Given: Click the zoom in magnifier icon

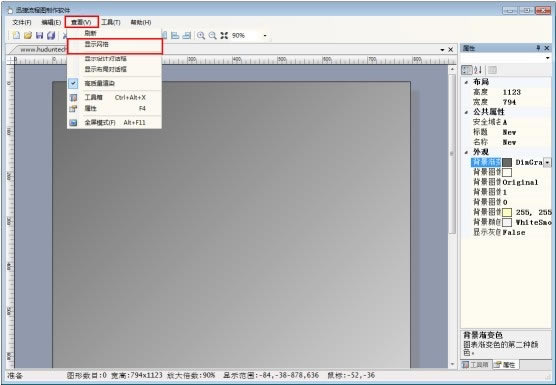Looking at the screenshot, I should [x=201, y=35].
